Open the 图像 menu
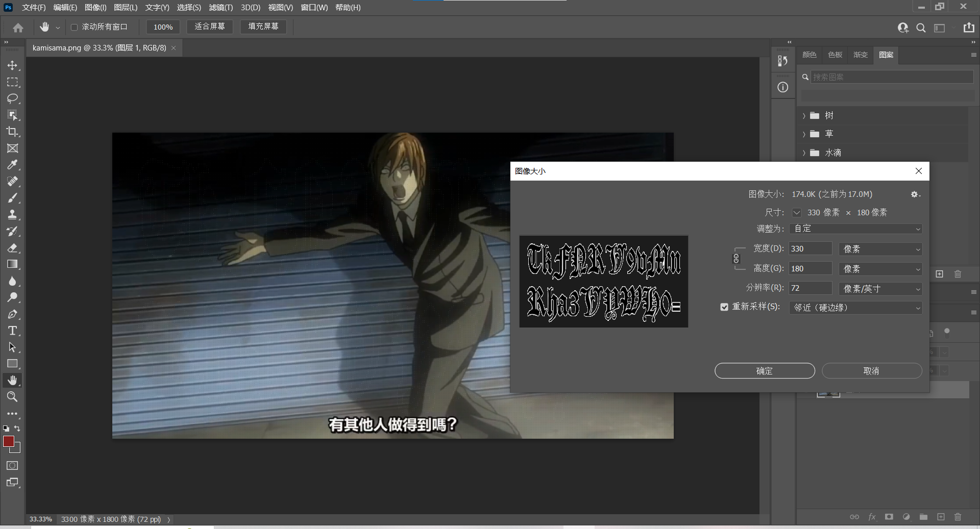This screenshot has width=980, height=529. tap(95, 8)
